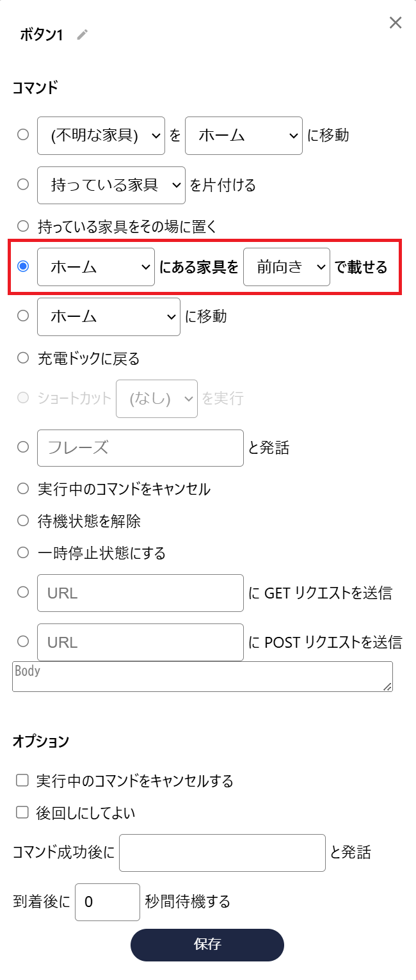Tick the 後回しにしてよい checkbox
This screenshot has width=416, height=980.
[22, 812]
